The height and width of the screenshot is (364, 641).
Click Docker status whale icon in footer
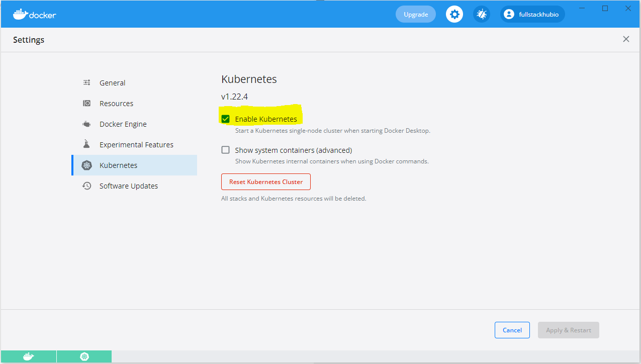click(29, 356)
